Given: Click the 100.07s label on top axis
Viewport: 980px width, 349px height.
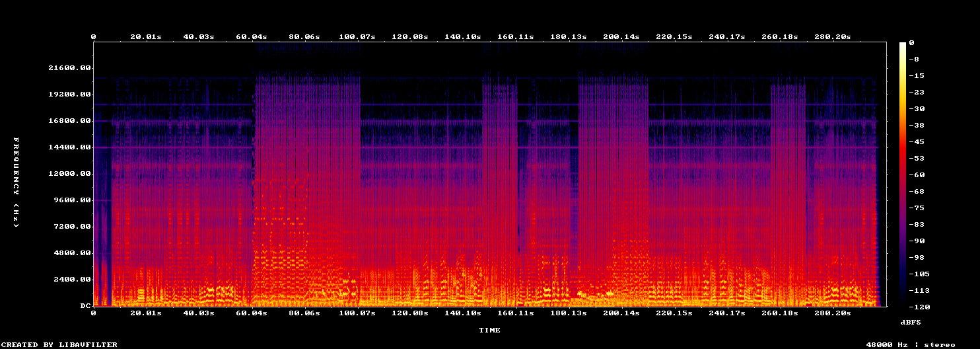Looking at the screenshot, I should tap(357, 37).
